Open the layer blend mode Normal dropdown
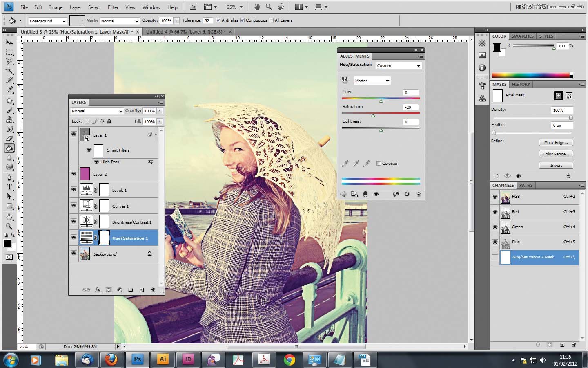The height and width of the screenshot is (368, 588). tap(96, 111)
